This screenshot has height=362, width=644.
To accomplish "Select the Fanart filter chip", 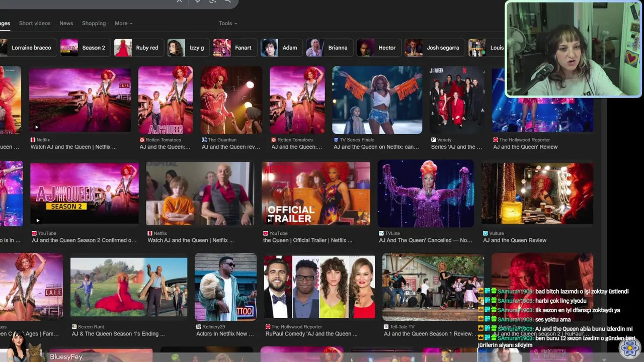I will tap(234, 48).
